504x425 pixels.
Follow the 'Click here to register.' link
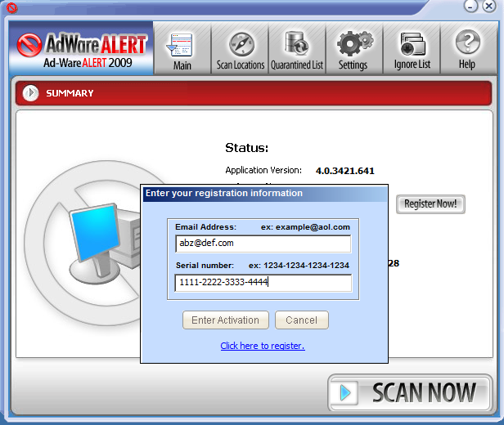[x=263, y=346]
